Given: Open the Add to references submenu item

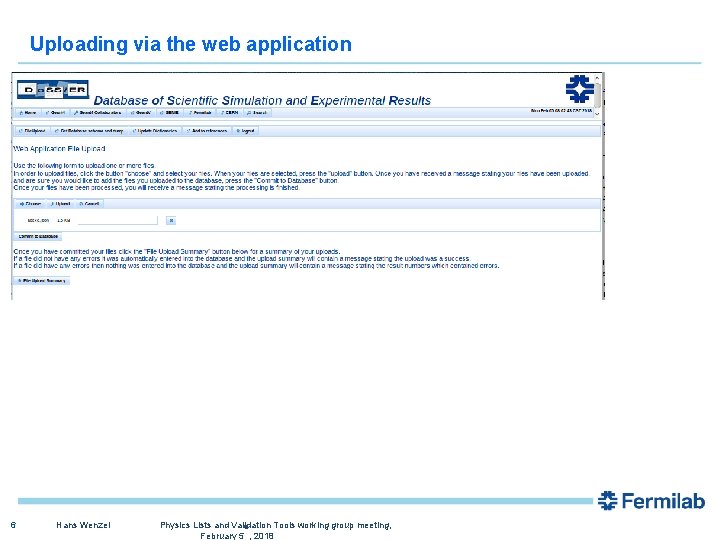Looking at the screenshot, I should [207, 131].
